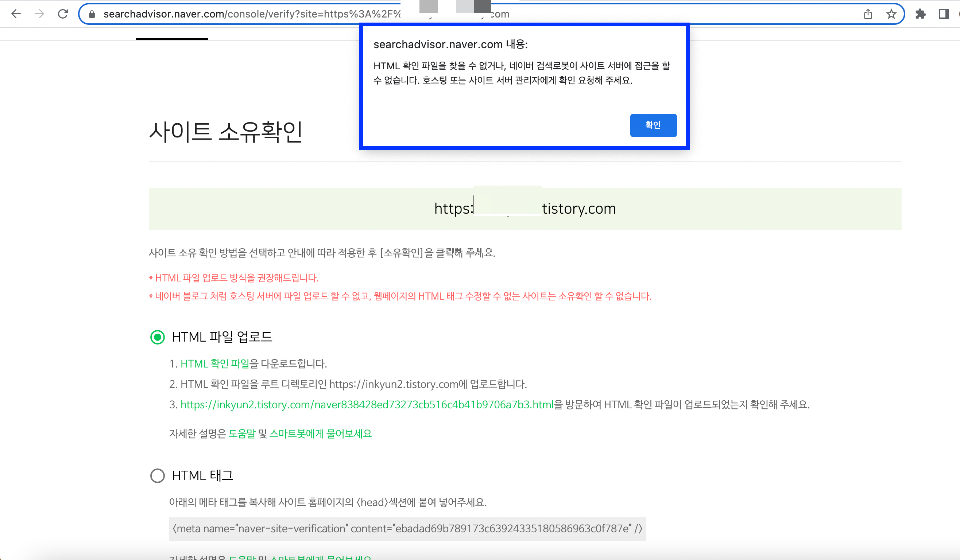Click the 사이트 소유확인 page heading
960x560 pixels.
(x=225, y=132)
